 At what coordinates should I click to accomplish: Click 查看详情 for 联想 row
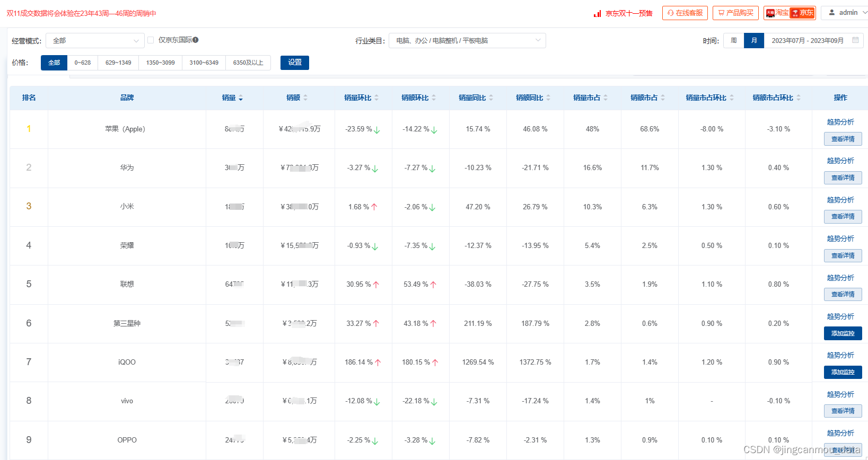click(x=843, y=294)
